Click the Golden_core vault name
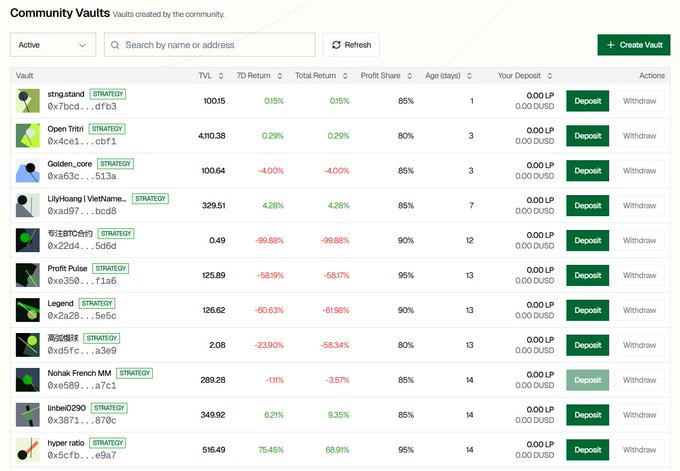 pos(70,164)
